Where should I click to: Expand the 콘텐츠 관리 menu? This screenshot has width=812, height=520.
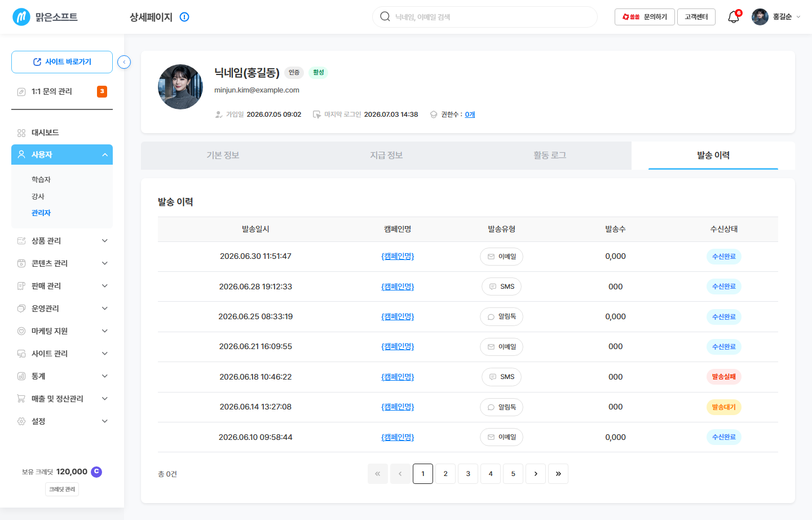105,263
